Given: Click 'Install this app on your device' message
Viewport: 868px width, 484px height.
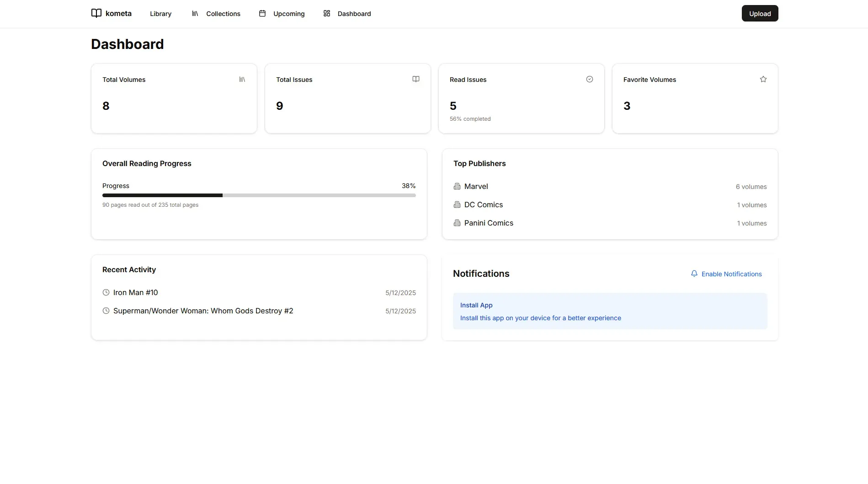Looking at the screenshot, I should tap(541, 318).
